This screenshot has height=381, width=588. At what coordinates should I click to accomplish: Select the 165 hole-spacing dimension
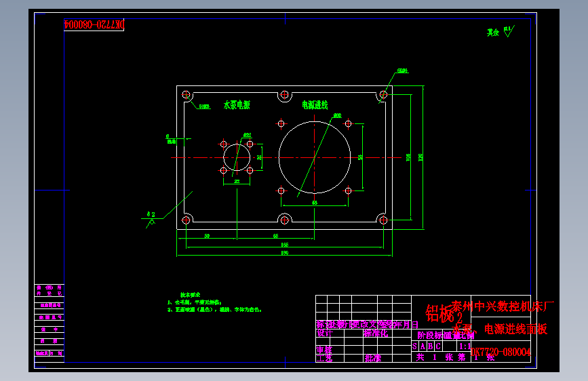click(x=285, y=245)
